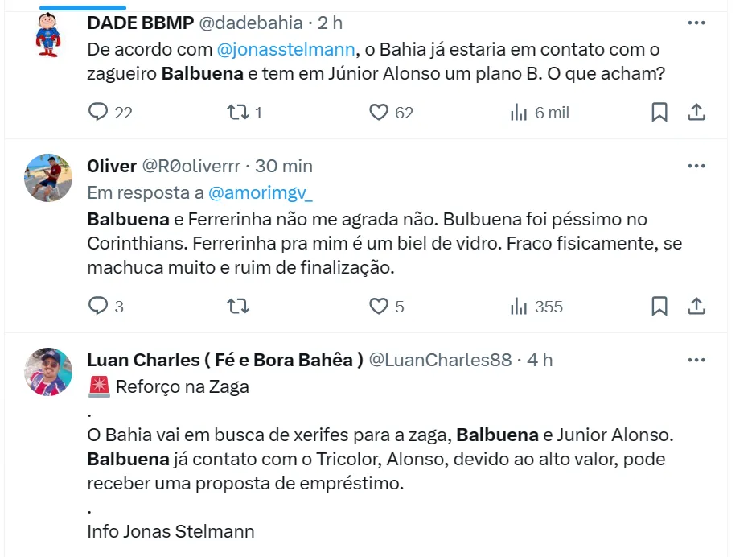Image resolution: width=756 pixels, height=557 pixels.
Task: Open more options for Oliver's tweet
Action: click(x=696, y=167)
